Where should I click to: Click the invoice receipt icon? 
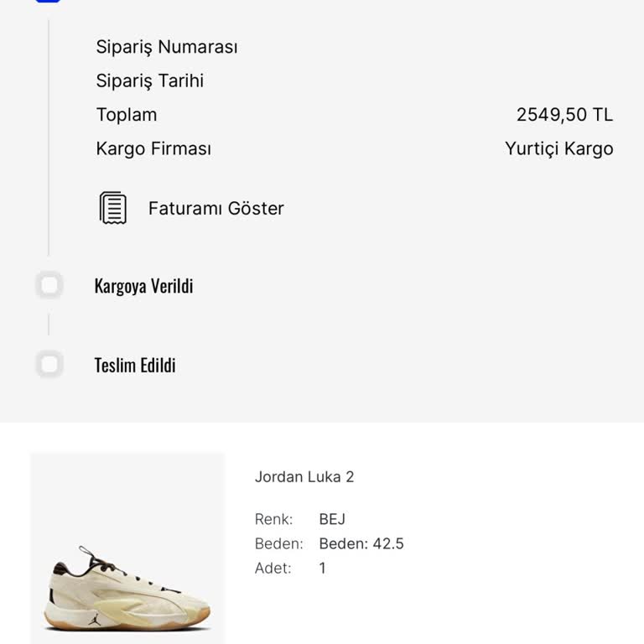[x=113, y=208]
